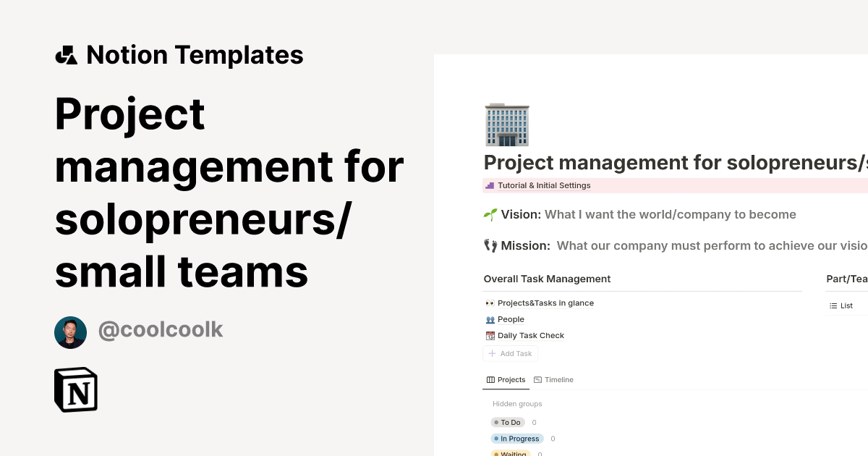
Task: Click the footprints icon beside Mission
Action: pyautogui.click(x=490, y=245)
